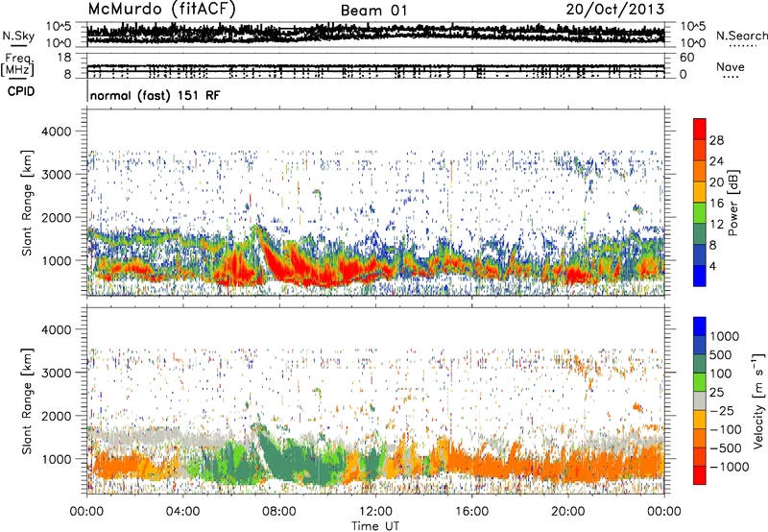This screenshot has width=768, height=532.
Task: Click the 'Velocity [m s-1]' color bar title
Action: [758, 400]
